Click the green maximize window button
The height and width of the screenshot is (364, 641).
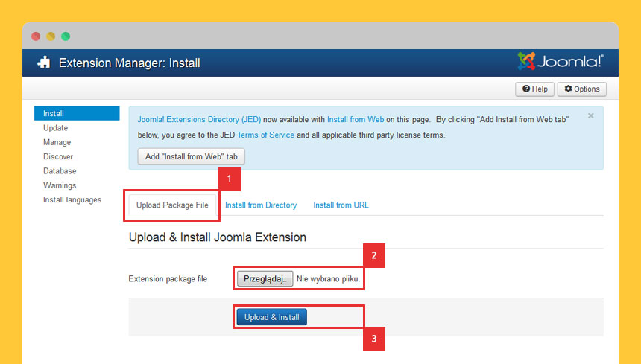click(x=66, y=36)
